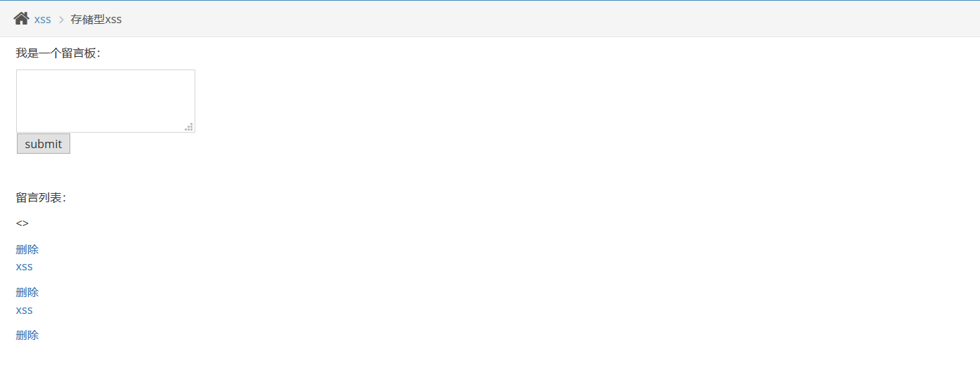Click the last 删除 link at bottom
Image resolution: width=980 pixels, height=370 pixels.
[x=27, y=335]
